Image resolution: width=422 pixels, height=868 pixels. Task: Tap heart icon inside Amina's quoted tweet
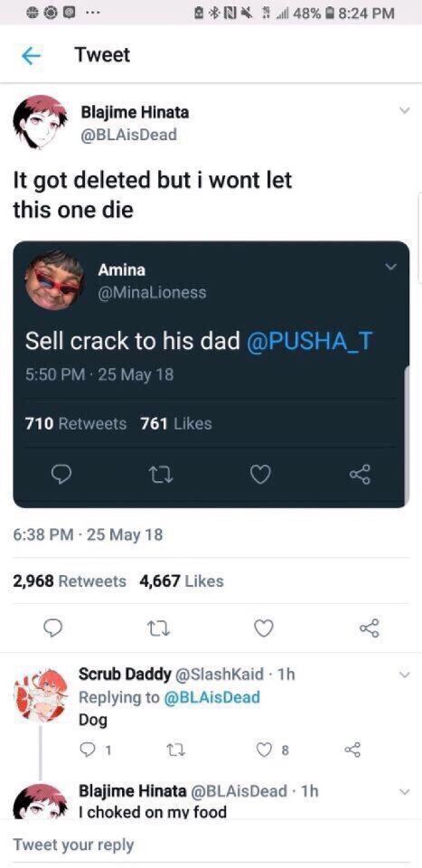260,475
